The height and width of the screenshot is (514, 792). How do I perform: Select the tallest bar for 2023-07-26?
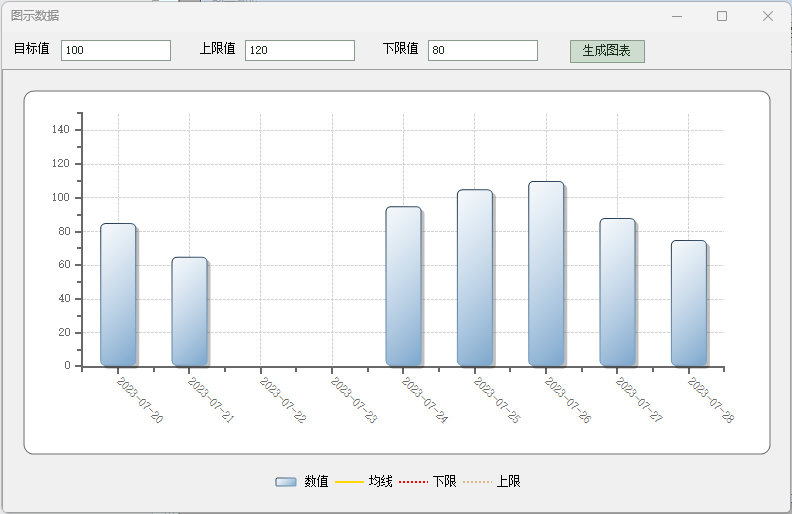(546, 274)
